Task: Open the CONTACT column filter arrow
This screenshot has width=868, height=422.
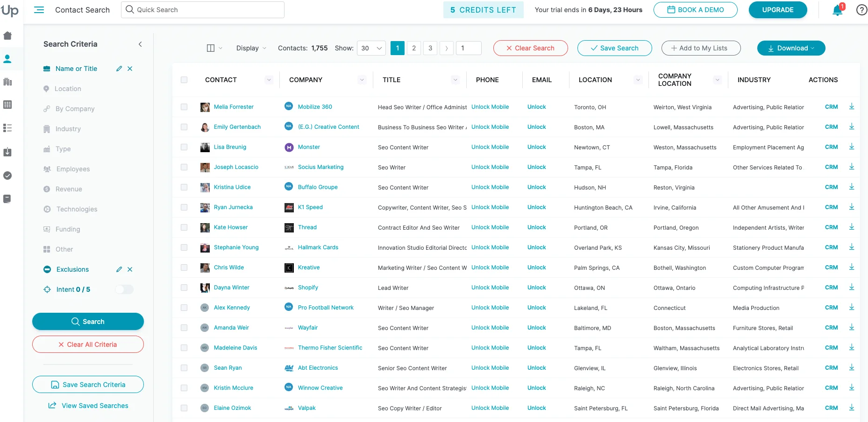Action: point(269,80)
